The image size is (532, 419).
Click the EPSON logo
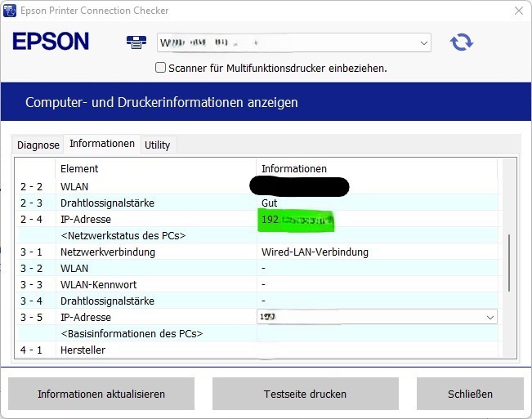[x=51, y=42]
